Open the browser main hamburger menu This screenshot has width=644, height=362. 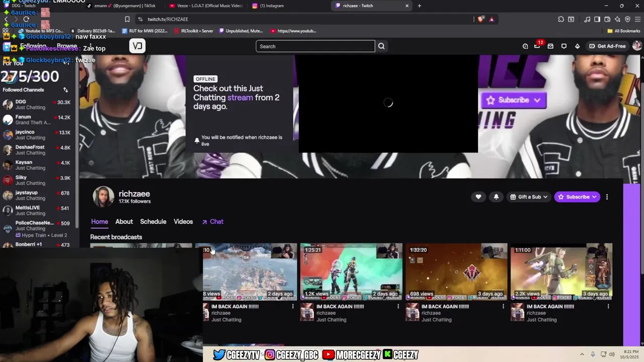(x=637, y=19)
